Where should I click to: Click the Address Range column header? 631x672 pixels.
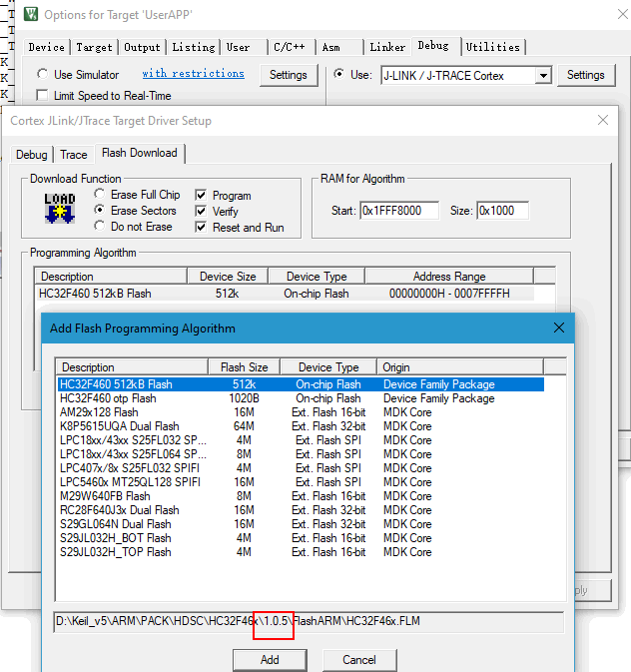pos(449,277)
